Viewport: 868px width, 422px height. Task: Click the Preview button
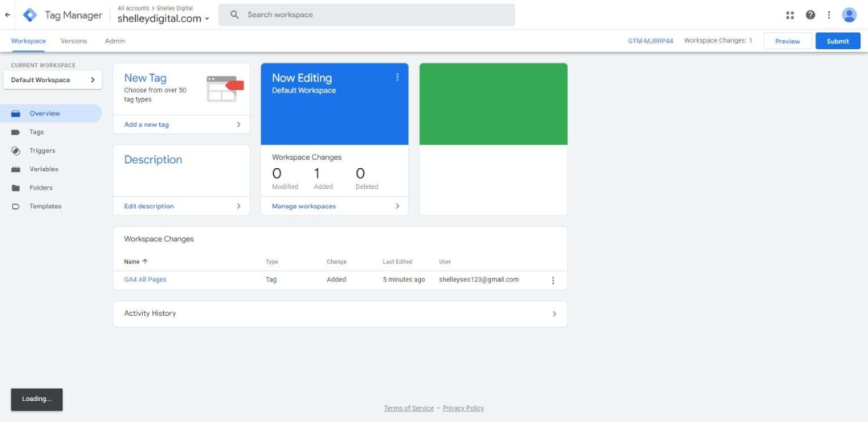787,41
